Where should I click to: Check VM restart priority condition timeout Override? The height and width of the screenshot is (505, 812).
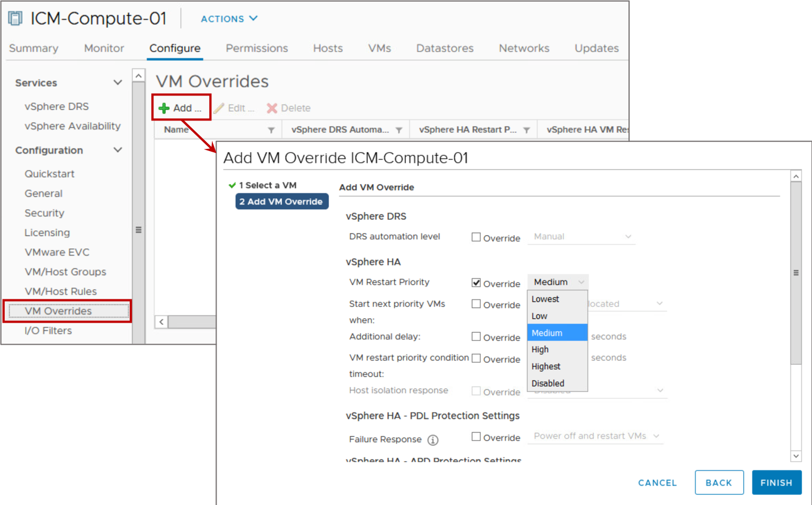coord(476,358)
